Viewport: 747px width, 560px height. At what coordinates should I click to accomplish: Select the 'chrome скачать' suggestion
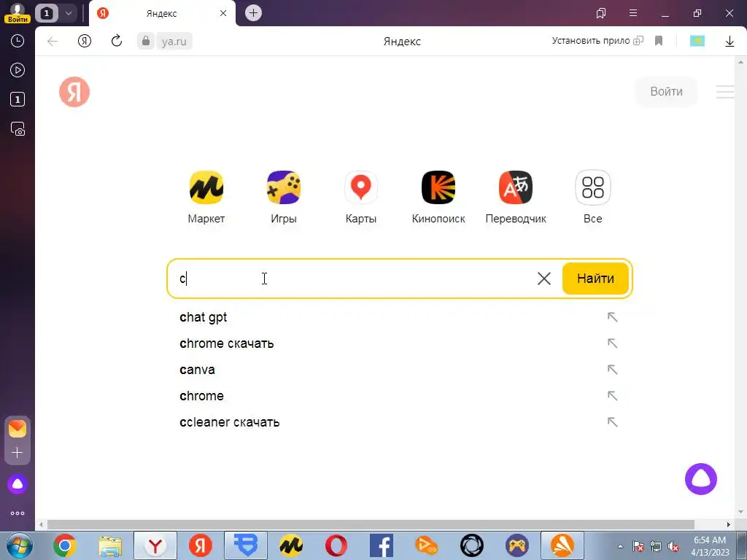click(226, 343)
